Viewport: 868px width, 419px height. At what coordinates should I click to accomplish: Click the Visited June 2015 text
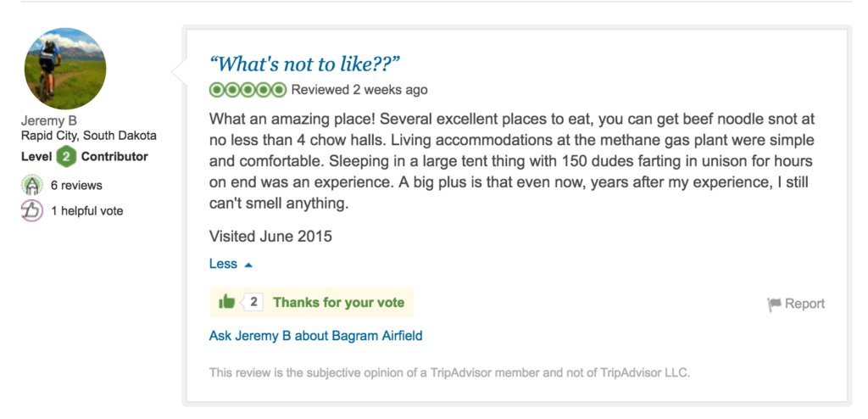coord(270,236)
